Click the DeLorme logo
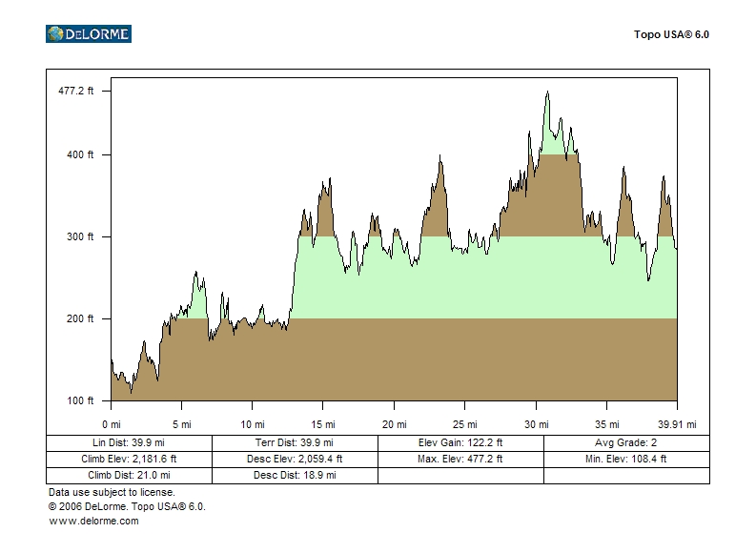The image size is (756, 553). [89, 34]
